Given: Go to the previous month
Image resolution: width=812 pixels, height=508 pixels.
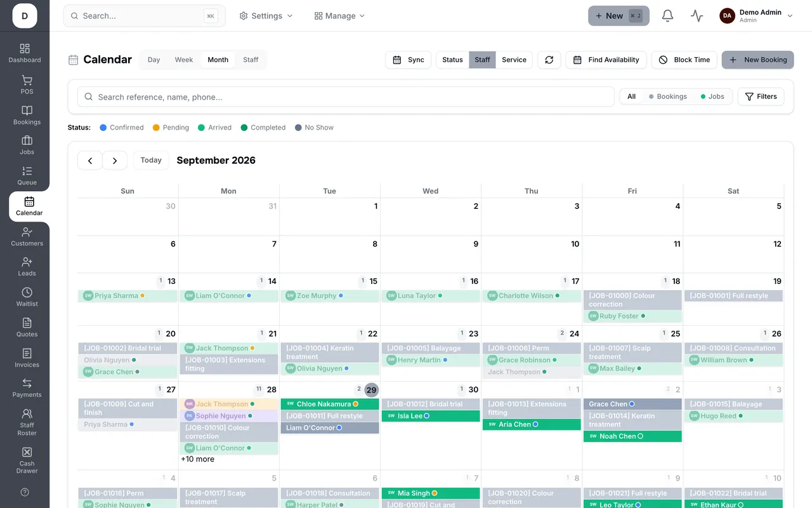Looking at the screenshot, I should point(90,161).
